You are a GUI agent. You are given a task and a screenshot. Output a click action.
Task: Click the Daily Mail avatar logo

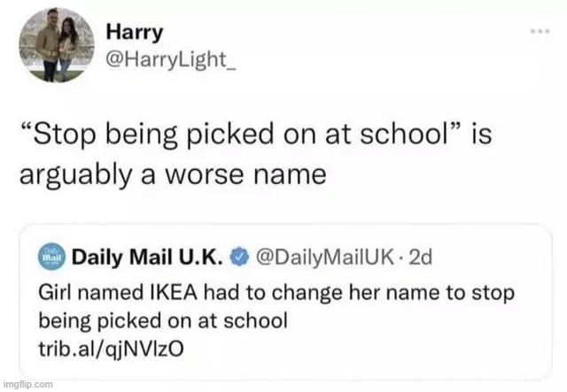[x=51, y=257]
